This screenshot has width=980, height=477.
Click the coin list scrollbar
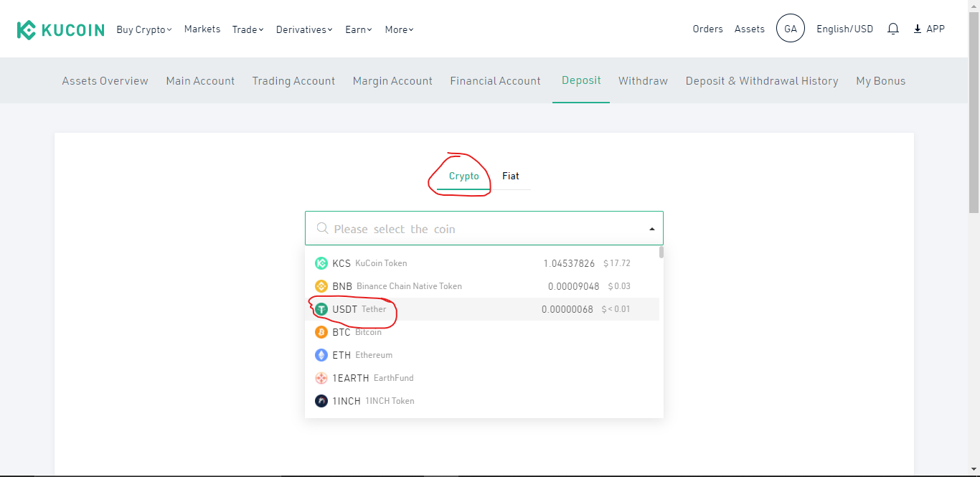coord(661,252)
